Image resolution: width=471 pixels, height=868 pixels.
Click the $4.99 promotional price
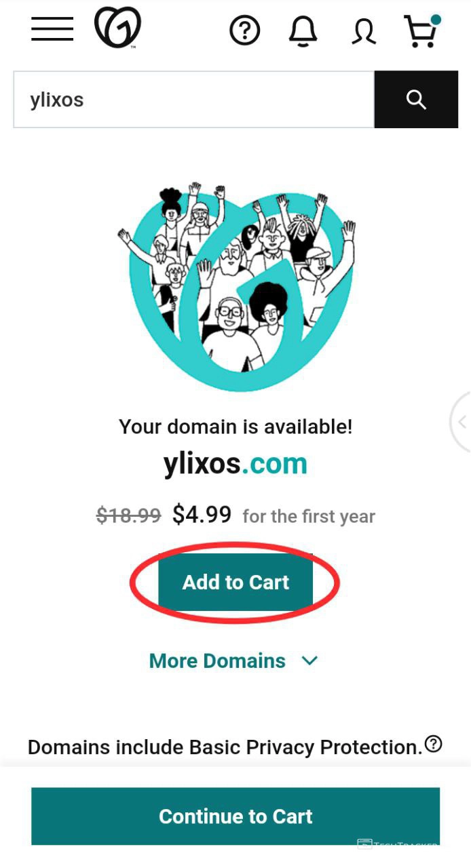tap(202, 515)
